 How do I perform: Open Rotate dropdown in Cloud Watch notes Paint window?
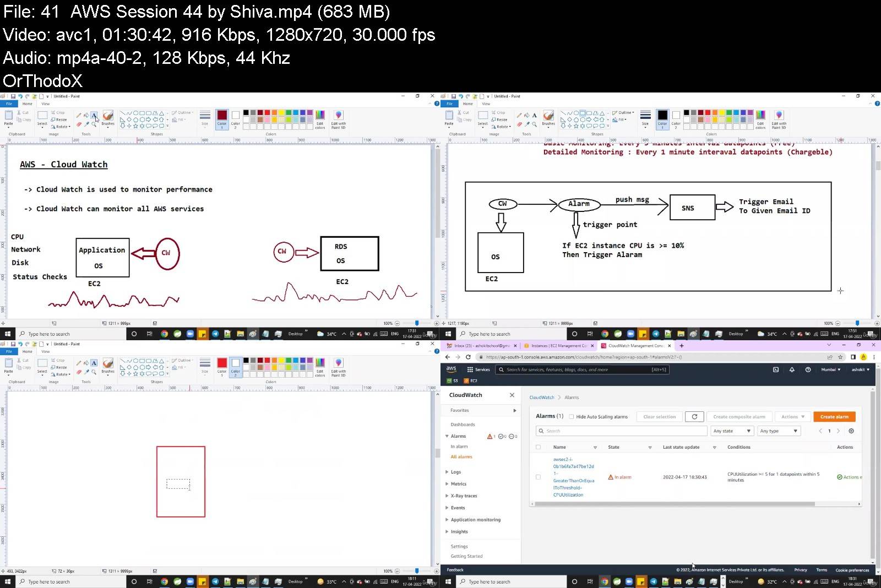point(62,127)
